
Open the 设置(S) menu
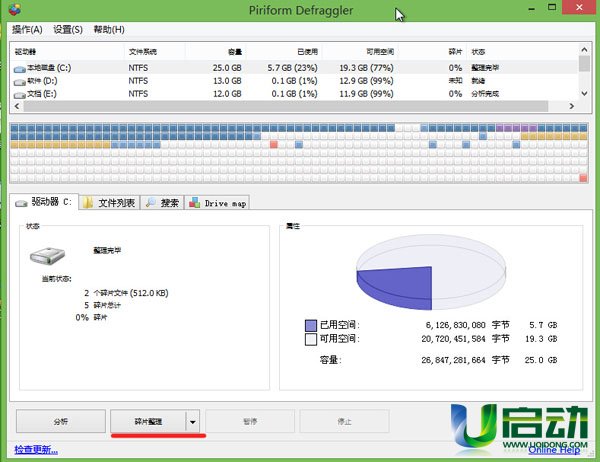(68, 29)
